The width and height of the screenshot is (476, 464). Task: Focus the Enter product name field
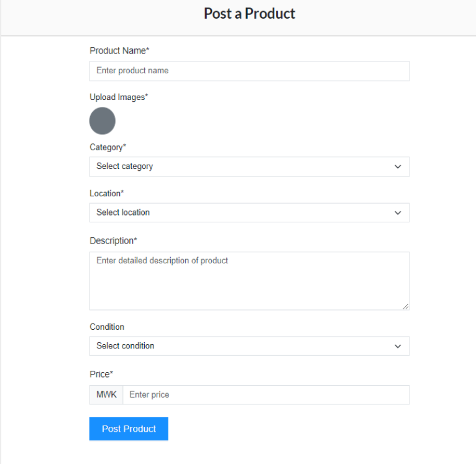pos(249,71)
